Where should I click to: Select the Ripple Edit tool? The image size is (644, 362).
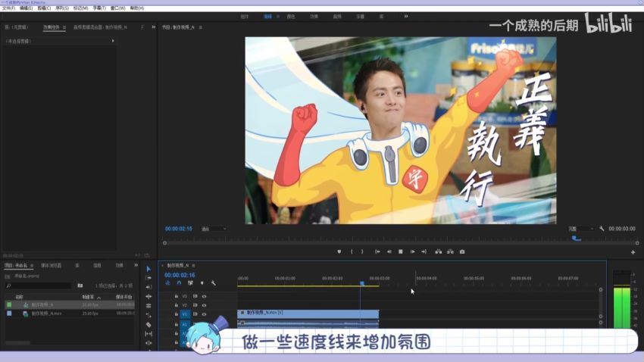click(x=148, y=287)
